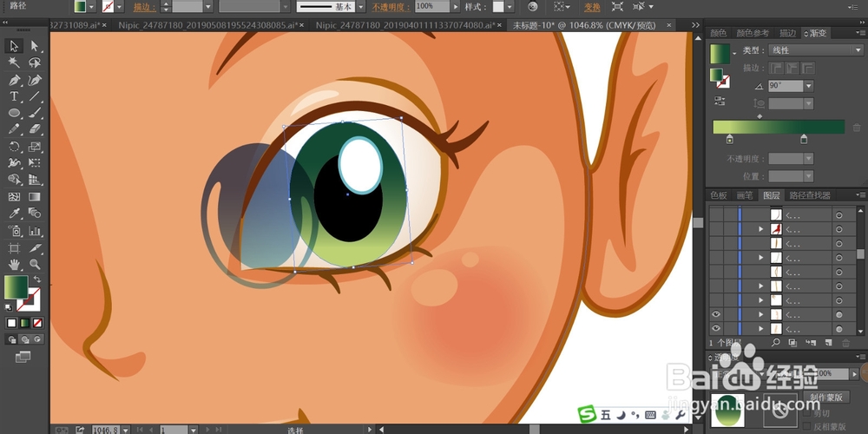Select the Direct Selection tool
The width and height of the screenshot is (868, 434).
35,46
